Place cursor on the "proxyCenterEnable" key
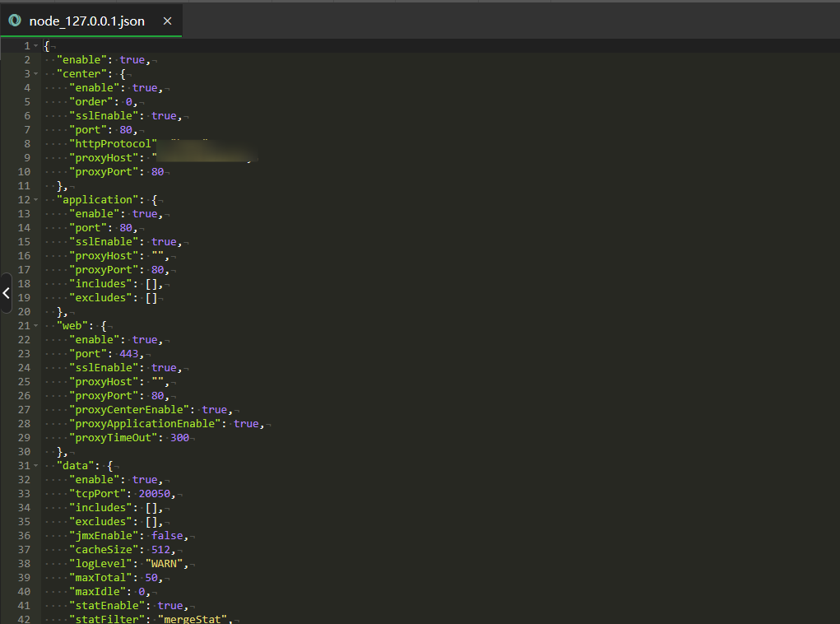 point(132,410)
